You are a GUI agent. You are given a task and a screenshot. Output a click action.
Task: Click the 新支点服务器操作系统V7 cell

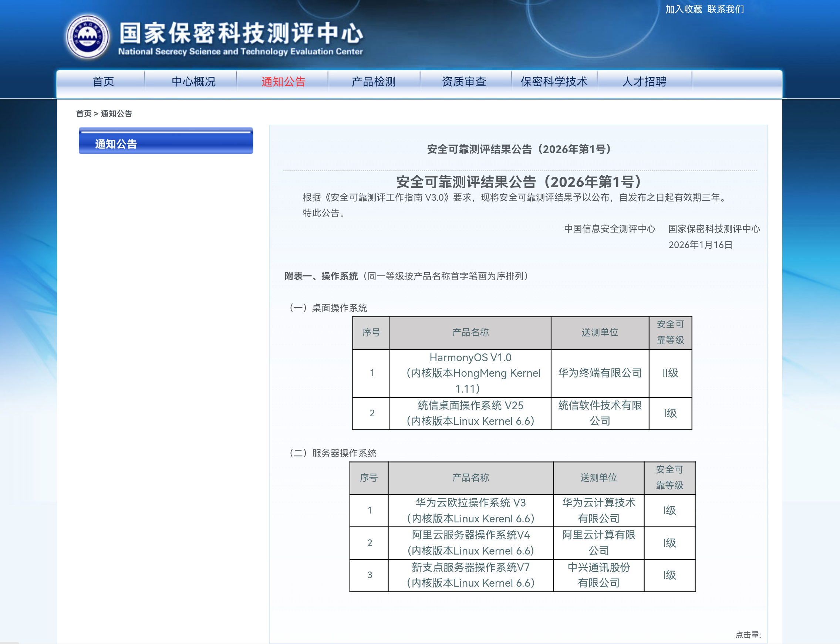[470, 575]
